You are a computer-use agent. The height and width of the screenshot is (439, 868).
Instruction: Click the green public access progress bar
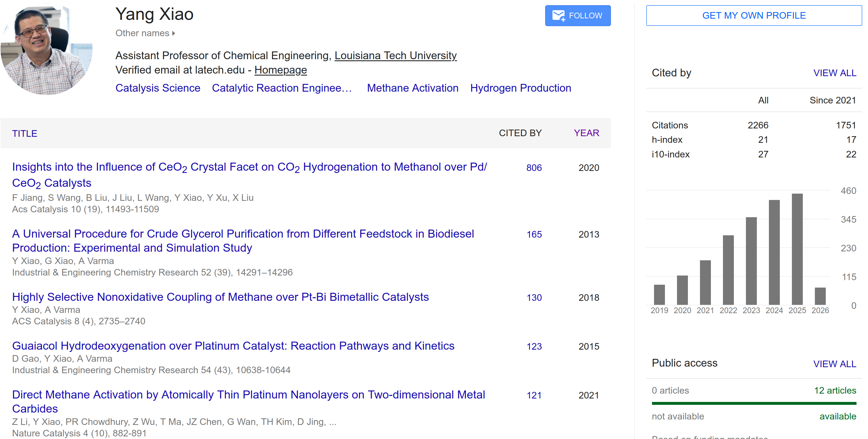(x=753, y=404)
